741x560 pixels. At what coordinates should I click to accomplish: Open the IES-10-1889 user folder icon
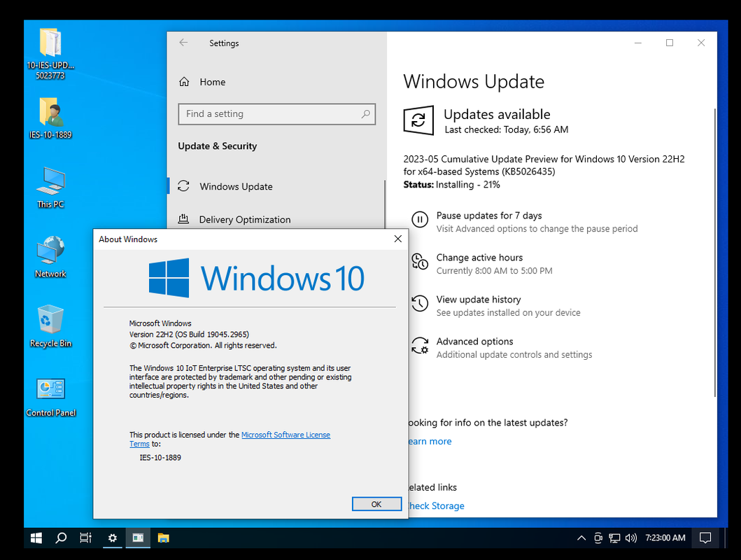click(x=50, y=118)
